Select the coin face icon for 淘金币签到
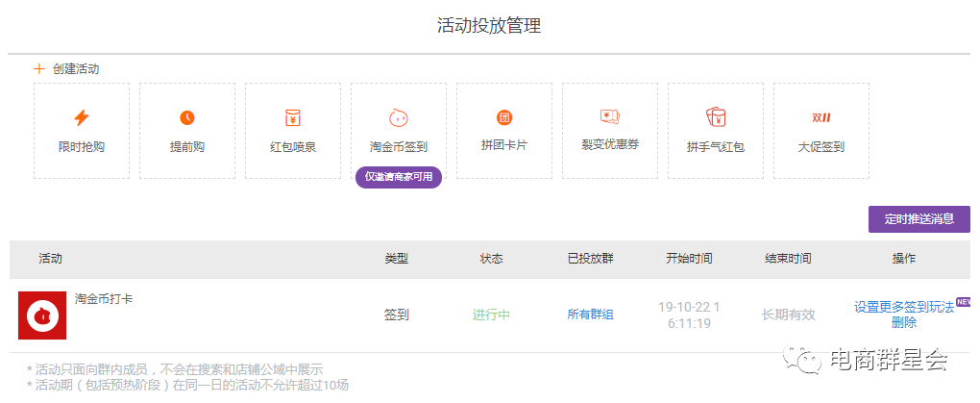 [398, 117]
